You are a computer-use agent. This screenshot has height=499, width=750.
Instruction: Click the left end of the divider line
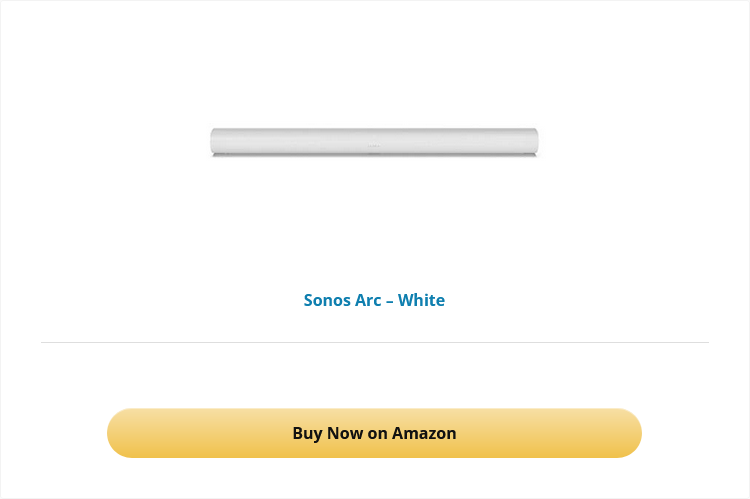click(x=45, y=342)
